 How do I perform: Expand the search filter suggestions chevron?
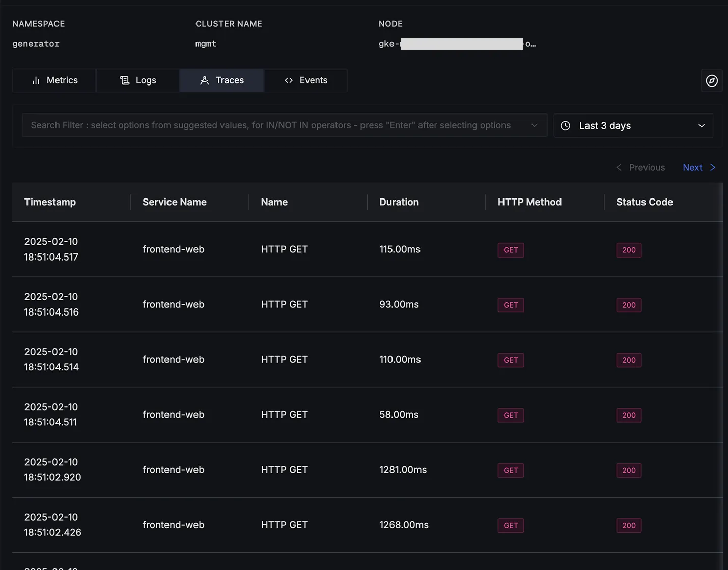(x=534, y=125)
